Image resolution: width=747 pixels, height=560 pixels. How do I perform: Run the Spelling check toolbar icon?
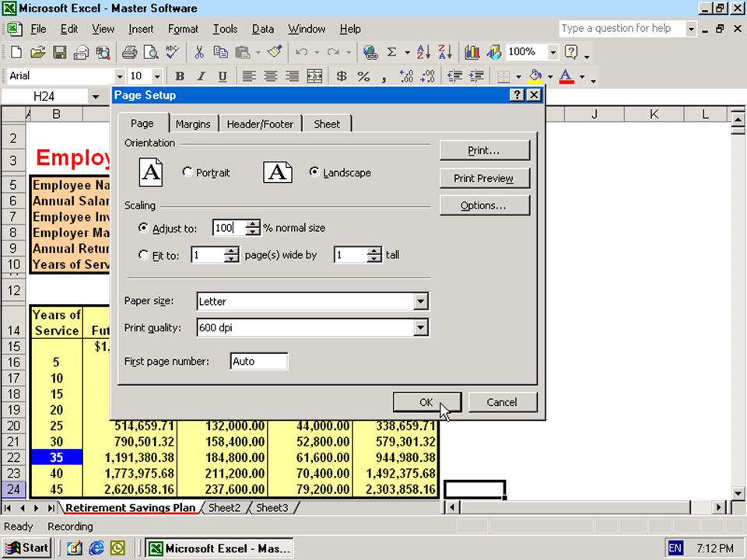[173, 52]
